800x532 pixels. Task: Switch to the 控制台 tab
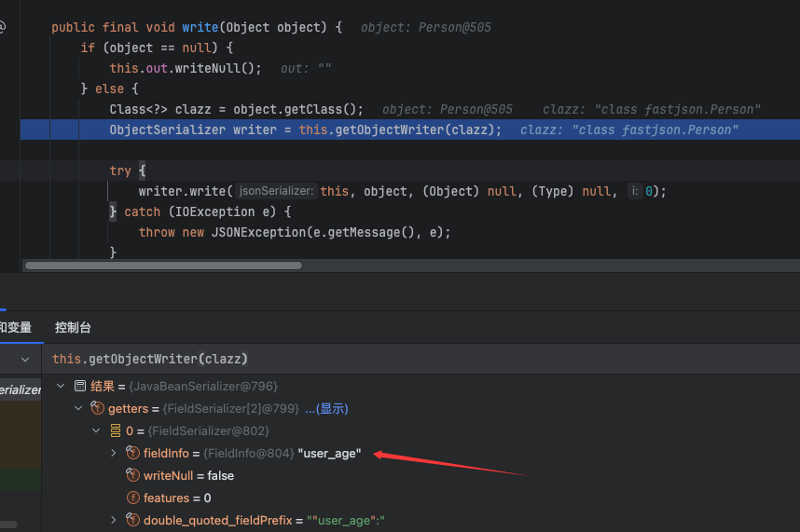[x=73, y=328]
